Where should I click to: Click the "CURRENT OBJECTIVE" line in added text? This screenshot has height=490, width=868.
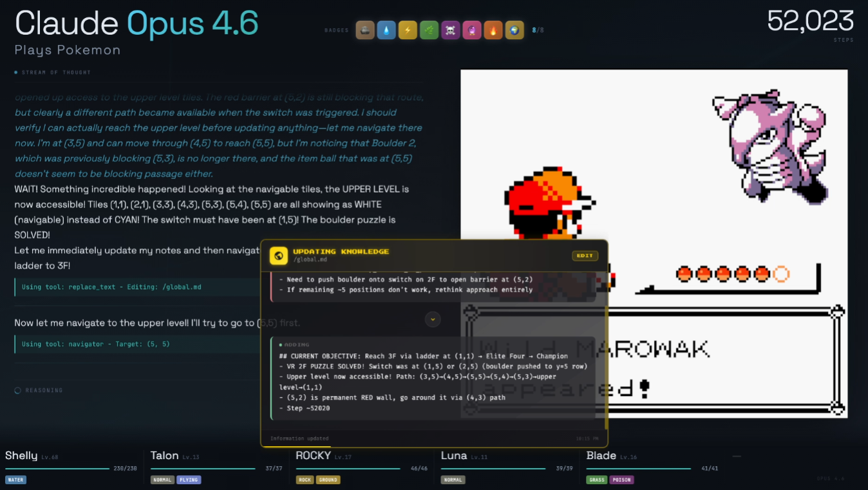424,356
